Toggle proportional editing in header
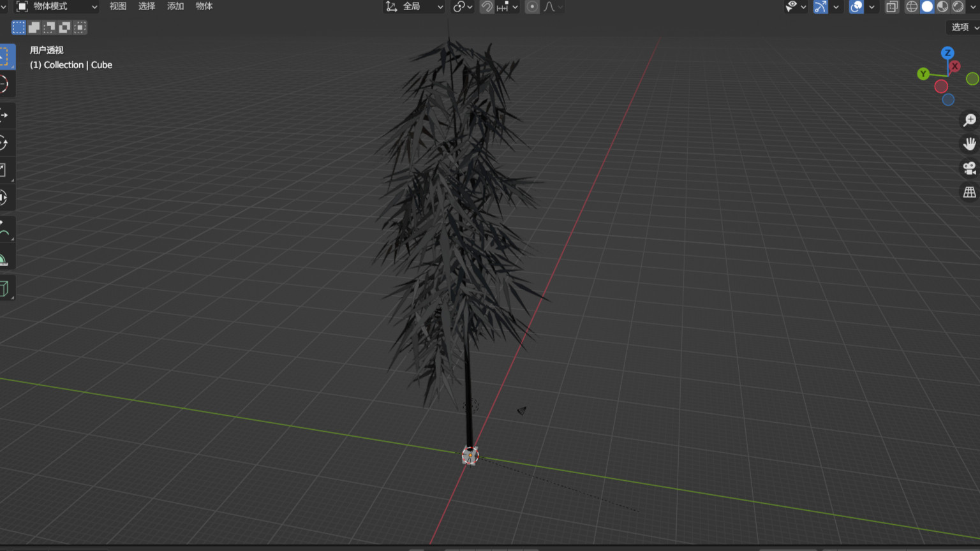980x551 pixels. pyautogui.click(x=532, y=7)
